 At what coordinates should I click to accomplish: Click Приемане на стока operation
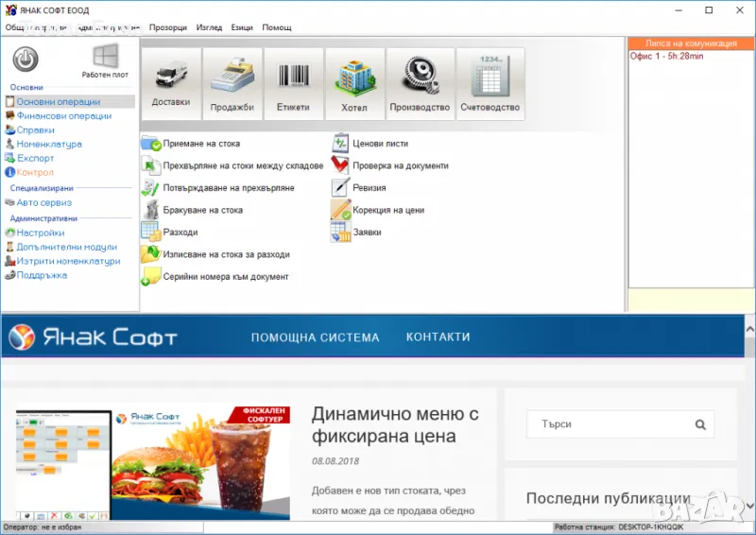click(x=201, y=144)
